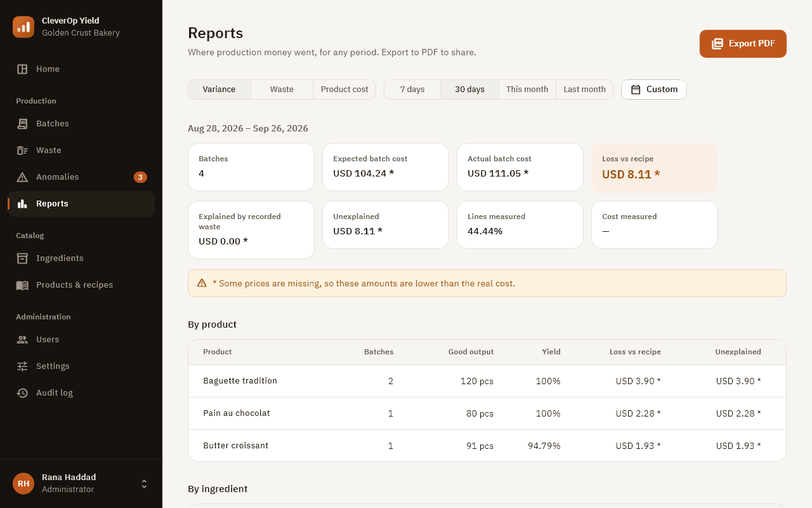This screenshot has height=508, width=812.
Task: Click the CleverOp Yield logo icon
Action: coord(23,27)
